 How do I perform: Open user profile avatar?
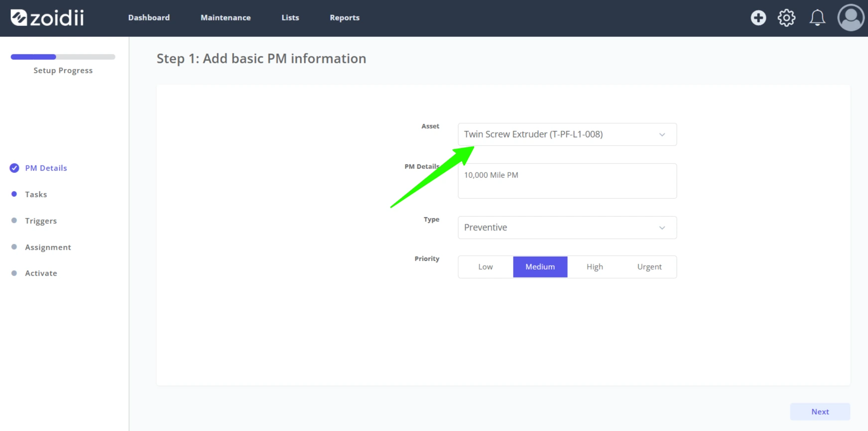pyautogui.click(x=850, y=18)
